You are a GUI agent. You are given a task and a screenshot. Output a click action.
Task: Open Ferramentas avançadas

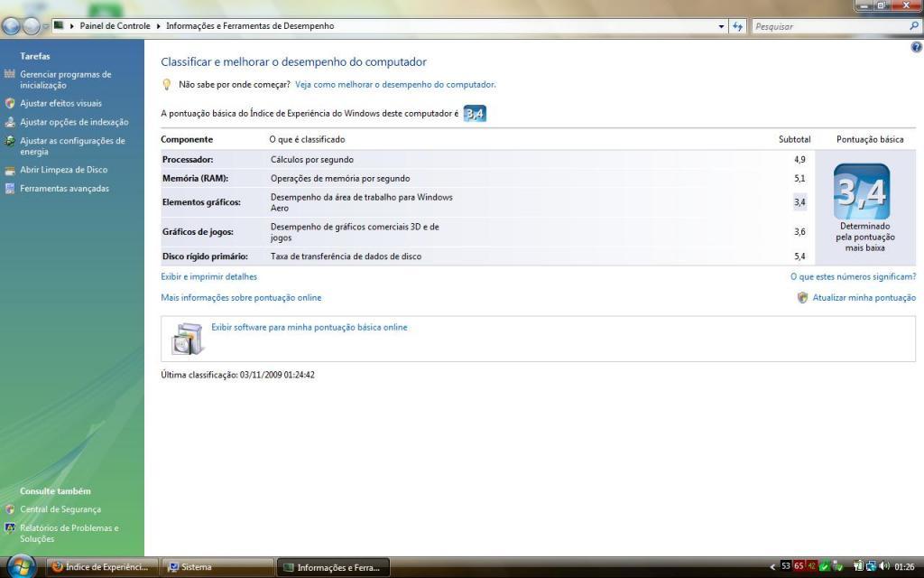click(x=64, y=189)
